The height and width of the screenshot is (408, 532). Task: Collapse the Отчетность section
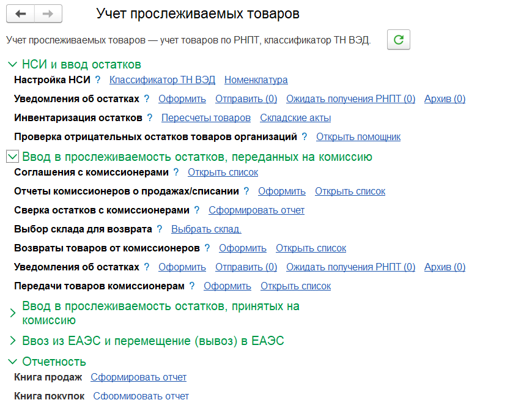[x=13, y=361]
